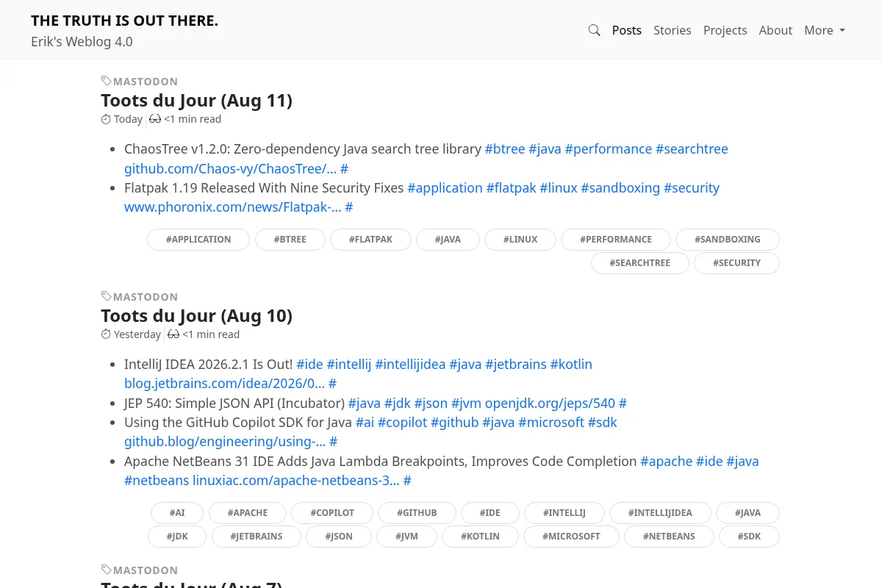This screenshot has height=588, width=882.
Task: Click the #JSON tag pill
Action: pyautogui.click(x=339, y=537)
